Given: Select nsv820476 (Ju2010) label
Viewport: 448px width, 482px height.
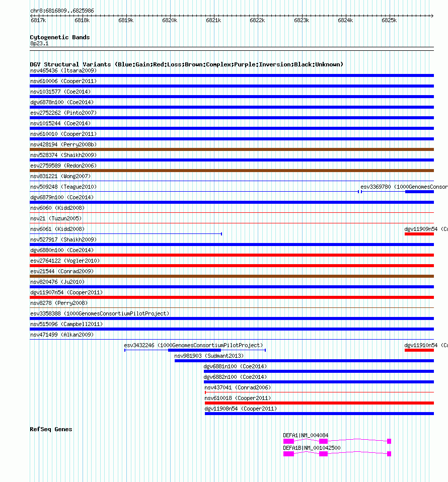Looking at the screenshot, I should pyautogui.click(x=57, y=282).
